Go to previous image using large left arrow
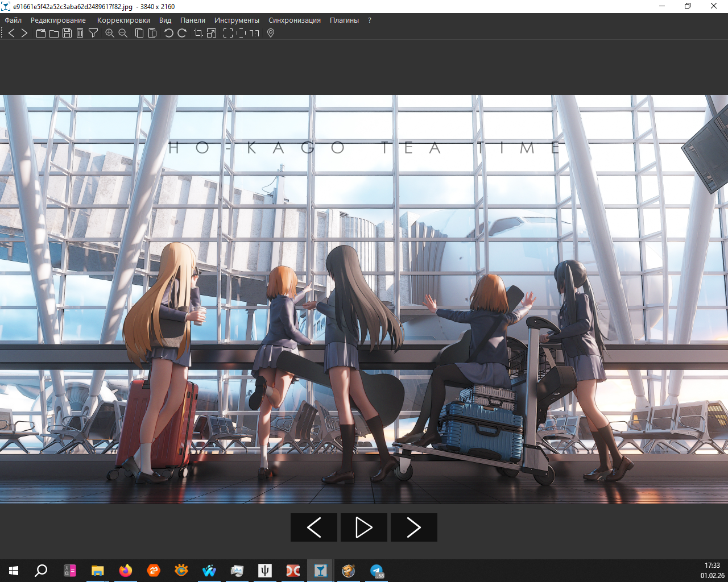728x582 pixels. click(x=314, y=527)
